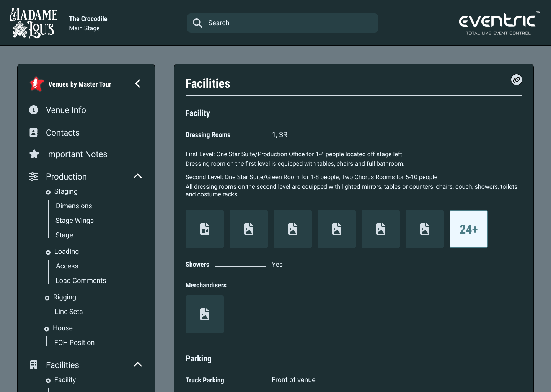This screenshot has height=392, width=551.
Task: Click The Crocodile venue name
Action: (88, 18)
